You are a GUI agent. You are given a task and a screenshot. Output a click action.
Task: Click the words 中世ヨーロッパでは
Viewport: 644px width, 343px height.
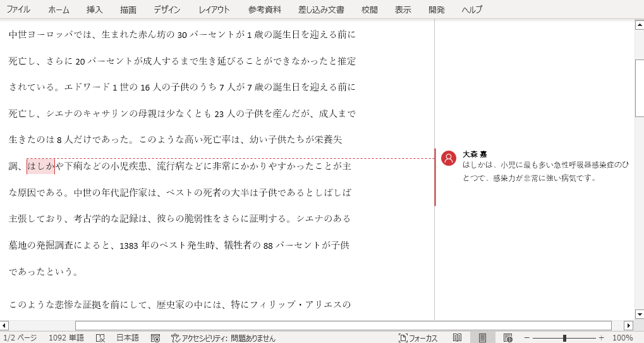click(50, 35)
